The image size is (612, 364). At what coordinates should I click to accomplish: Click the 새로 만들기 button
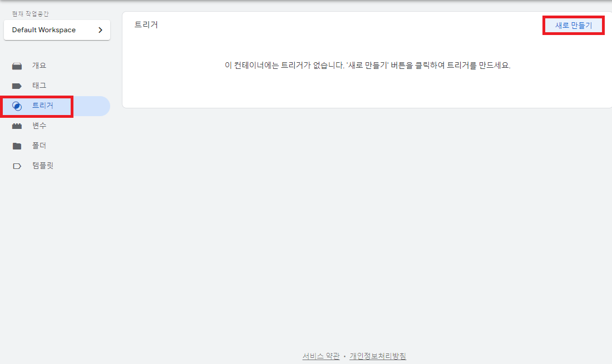(573, 25)
